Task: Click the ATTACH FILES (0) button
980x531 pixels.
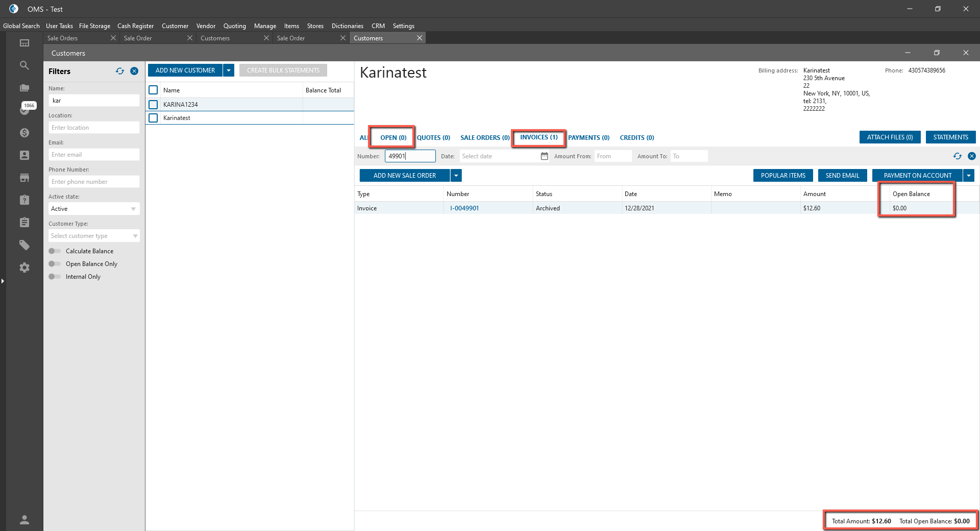Action: [890, 137]
